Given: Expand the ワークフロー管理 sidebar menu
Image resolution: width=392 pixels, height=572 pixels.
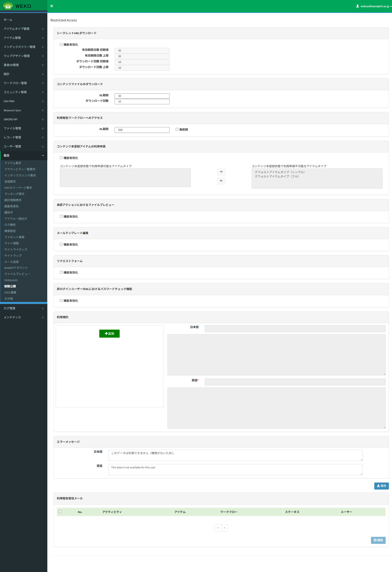Looking at the screenshot, I should tap(23, 83).
